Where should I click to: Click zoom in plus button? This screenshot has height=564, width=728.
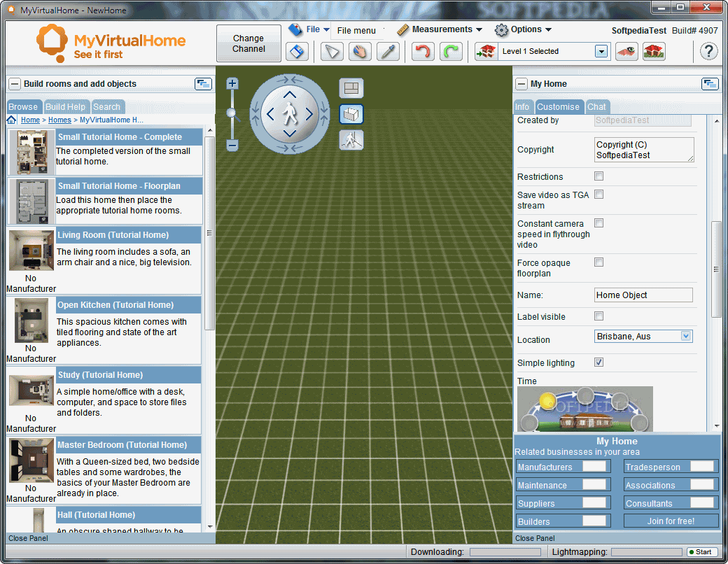[x=232, y=83]
